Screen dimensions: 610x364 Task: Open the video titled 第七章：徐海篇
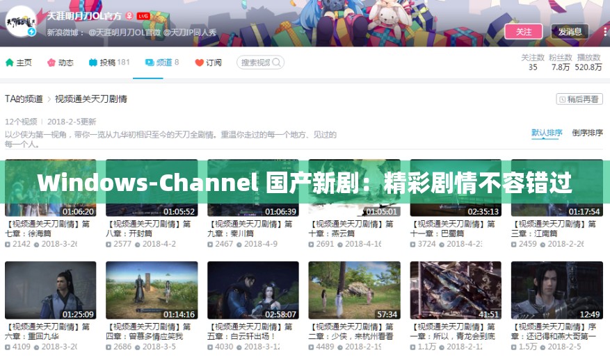(x=47, y=229)
